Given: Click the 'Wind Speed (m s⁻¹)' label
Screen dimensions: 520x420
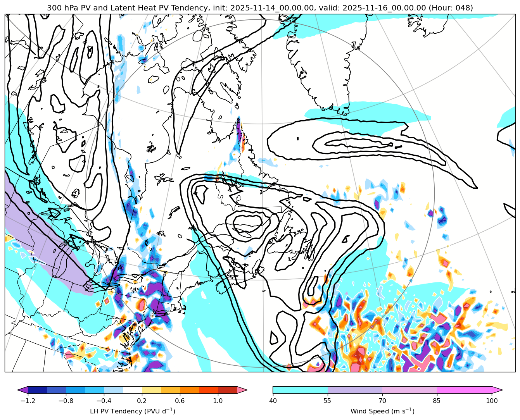Looking at the screenshot, I should 382,411.
